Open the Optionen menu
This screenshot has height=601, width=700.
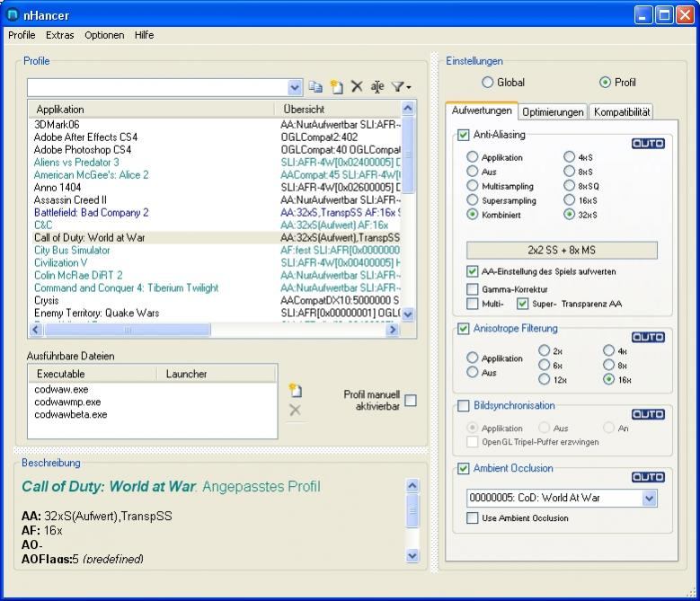[104, 35]
